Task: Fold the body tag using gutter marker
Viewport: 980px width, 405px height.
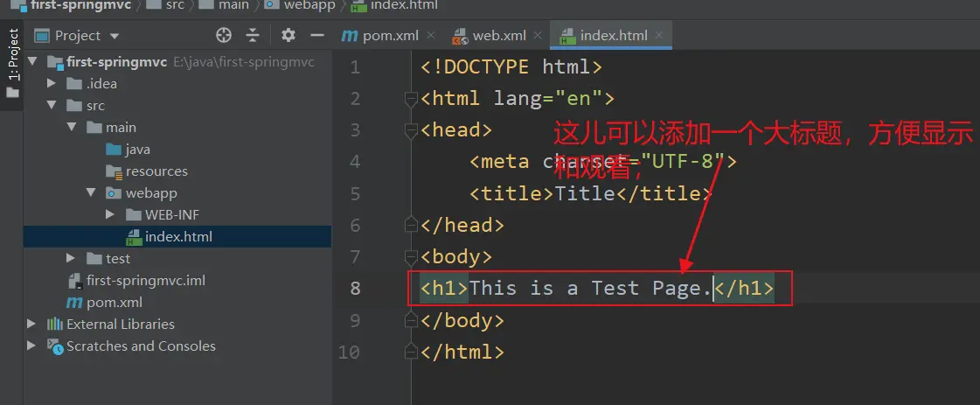Action: tap(411, 257)
